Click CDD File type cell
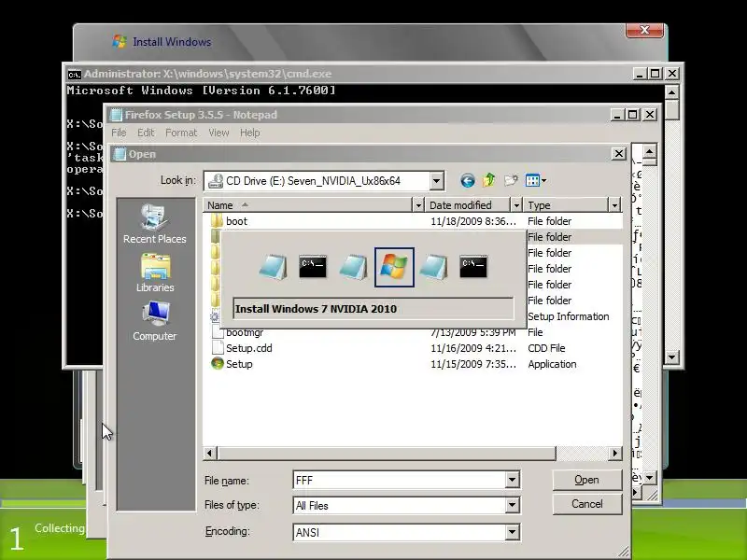The image size is (747, 560). (546, 348)
